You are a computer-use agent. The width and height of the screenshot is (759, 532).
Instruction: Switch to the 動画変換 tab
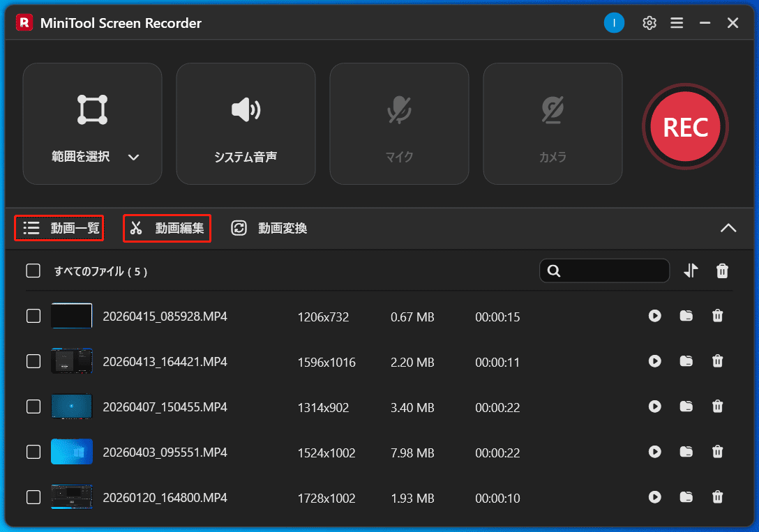click(x=269, y=228)
